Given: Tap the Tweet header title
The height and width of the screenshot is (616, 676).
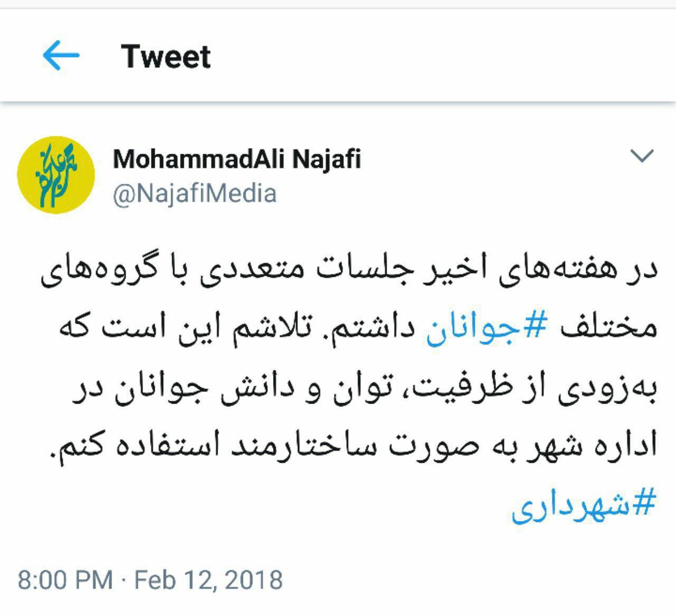Looking at the screenshot, I should (165, 56).
